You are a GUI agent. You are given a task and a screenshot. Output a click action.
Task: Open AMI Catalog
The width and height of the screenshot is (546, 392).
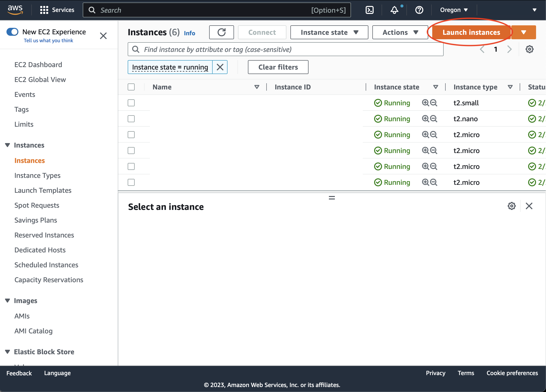[34, 331]
